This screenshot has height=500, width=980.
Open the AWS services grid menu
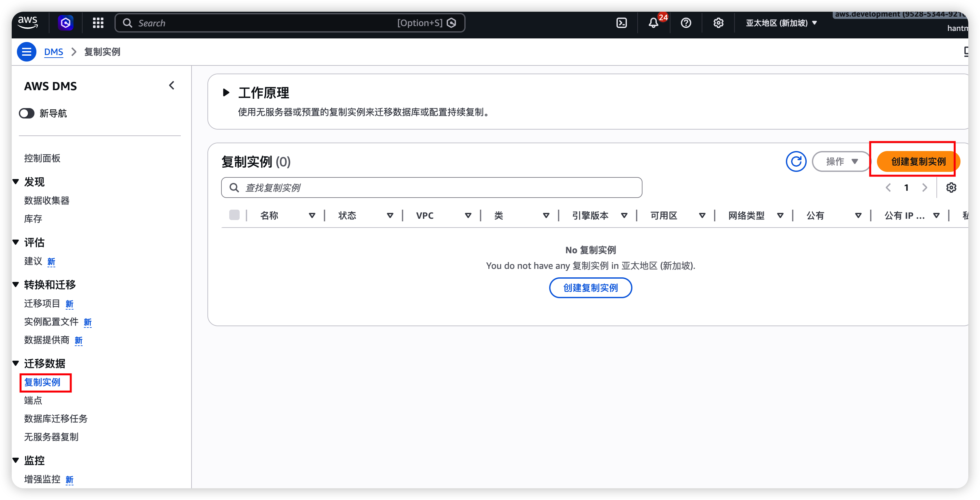coord(98,23)
